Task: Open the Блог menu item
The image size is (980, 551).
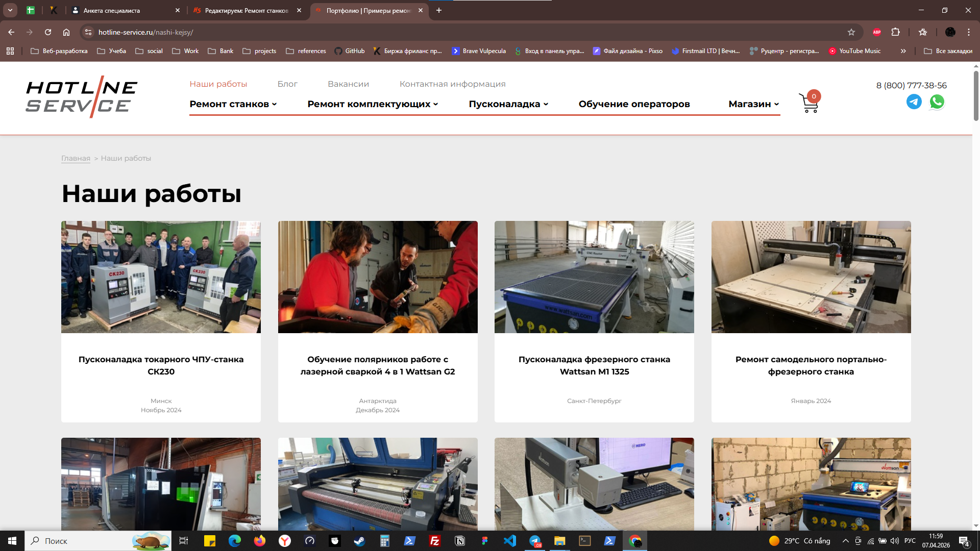Action: pos(287,84)
